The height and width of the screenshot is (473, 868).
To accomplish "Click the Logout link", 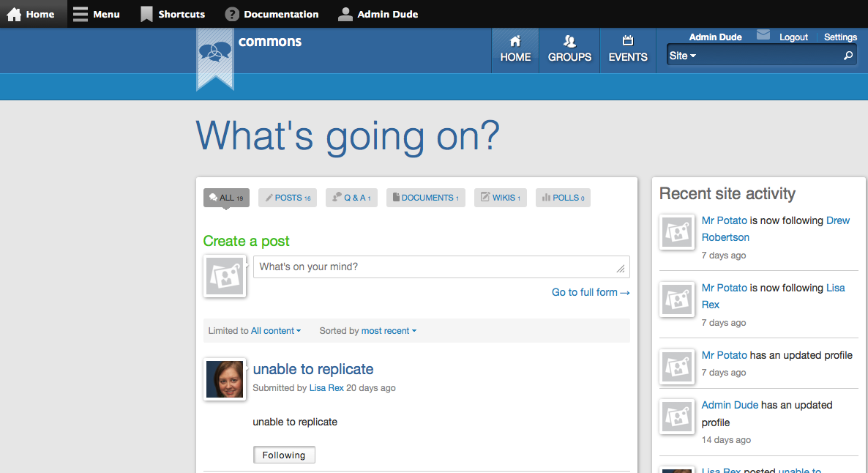I will [793, 37].
